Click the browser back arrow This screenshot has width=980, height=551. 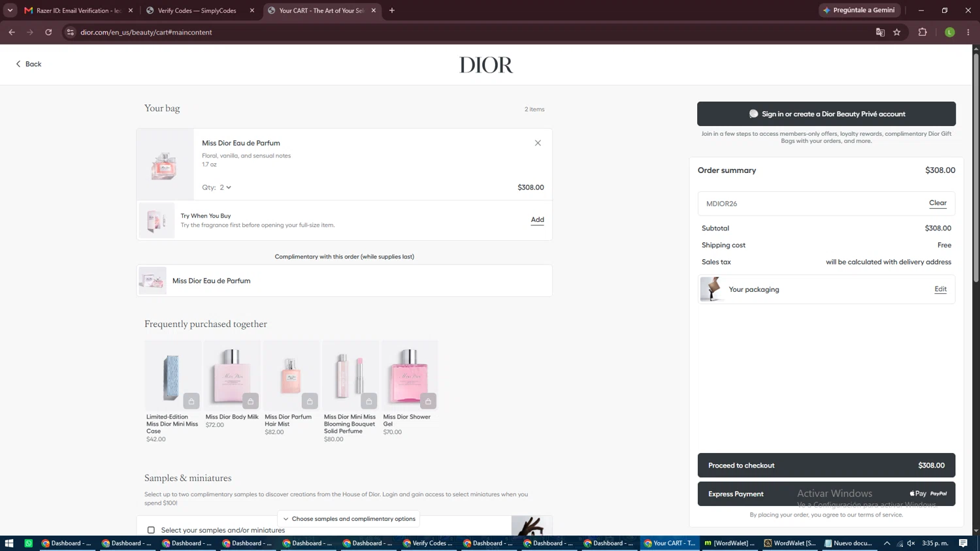12,32
